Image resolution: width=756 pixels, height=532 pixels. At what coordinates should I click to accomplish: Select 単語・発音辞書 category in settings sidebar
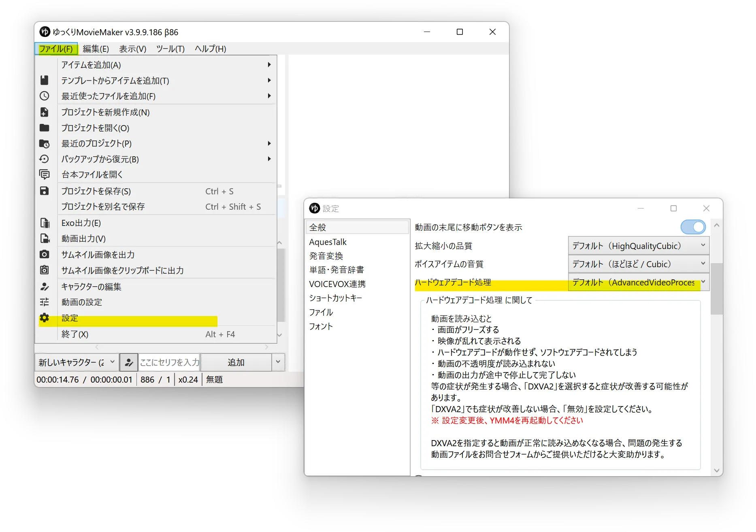tap(358, 270)
